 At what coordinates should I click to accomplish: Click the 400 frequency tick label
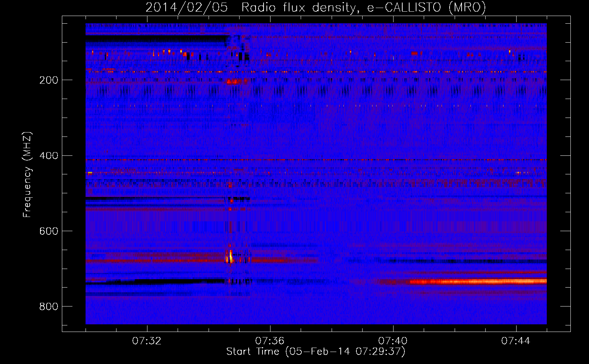tap(49, 156)
